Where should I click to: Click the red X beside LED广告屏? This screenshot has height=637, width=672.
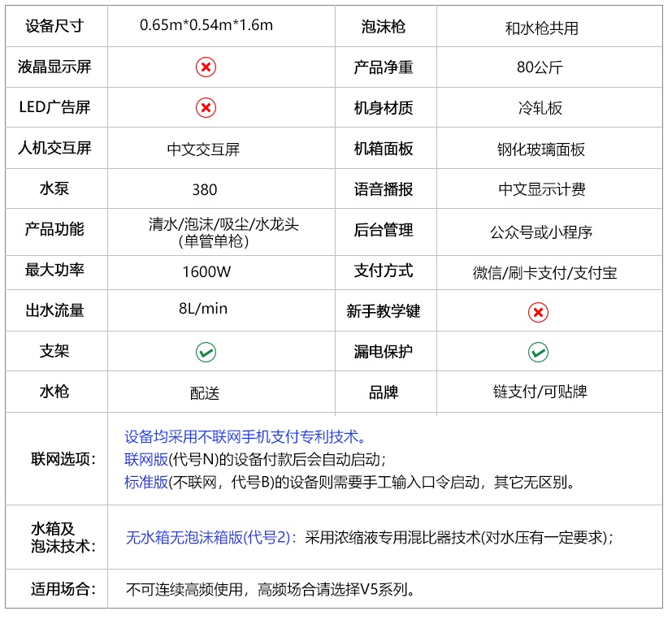pos(206,108)
